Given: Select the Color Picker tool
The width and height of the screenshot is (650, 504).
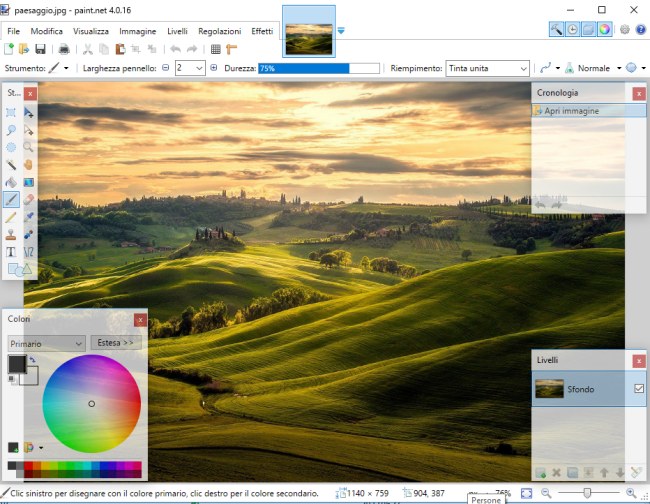Looking at the screenshot, I should click(28, 217).
